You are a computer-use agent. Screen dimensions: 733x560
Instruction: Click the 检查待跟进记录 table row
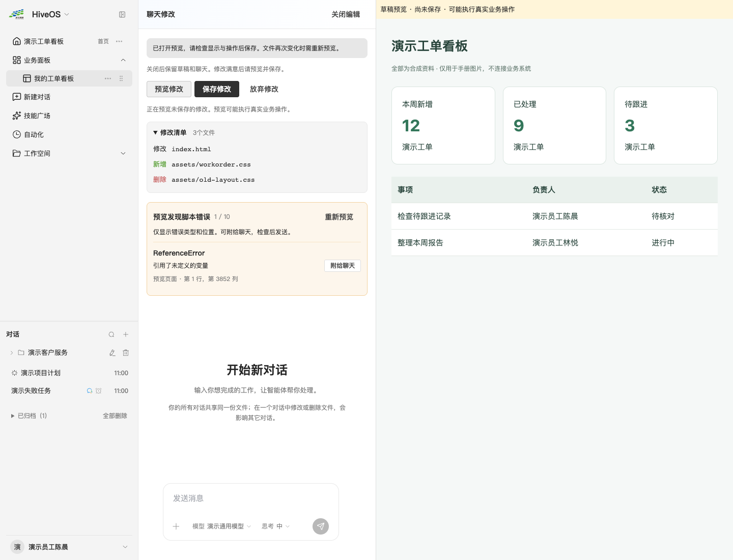tap(554, 216)
